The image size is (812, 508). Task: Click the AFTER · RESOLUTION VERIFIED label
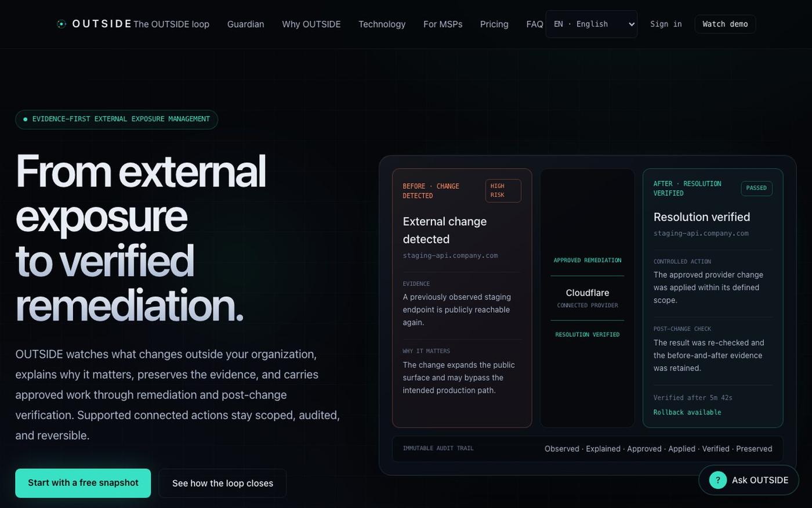click(x=687, y=188)
